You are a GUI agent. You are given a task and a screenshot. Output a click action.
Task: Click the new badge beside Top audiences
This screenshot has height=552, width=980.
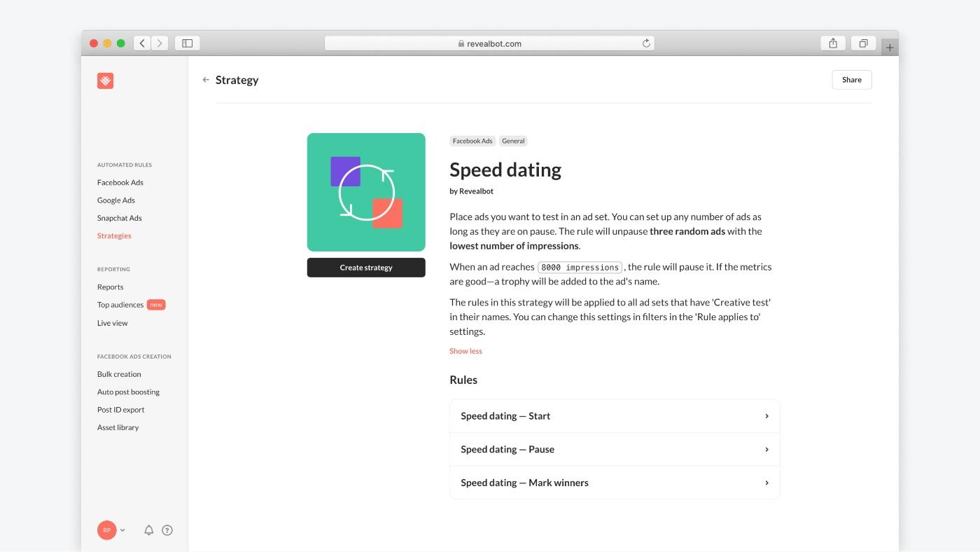tap(156, 305)
